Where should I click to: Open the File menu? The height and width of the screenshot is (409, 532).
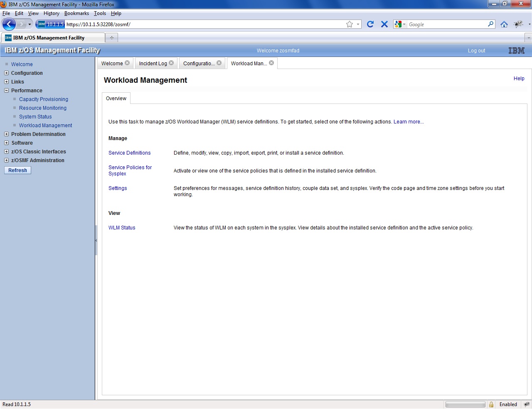point(6,13)
